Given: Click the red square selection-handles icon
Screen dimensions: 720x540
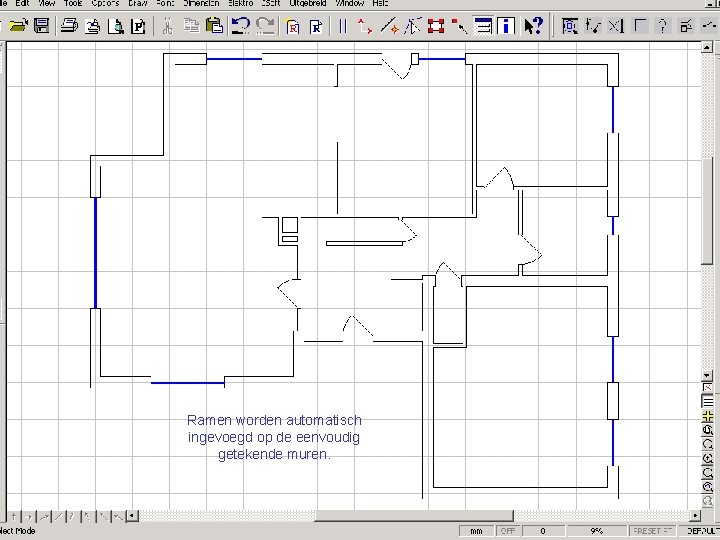Looking at the screenshot, I should click(x=435, y=26).
